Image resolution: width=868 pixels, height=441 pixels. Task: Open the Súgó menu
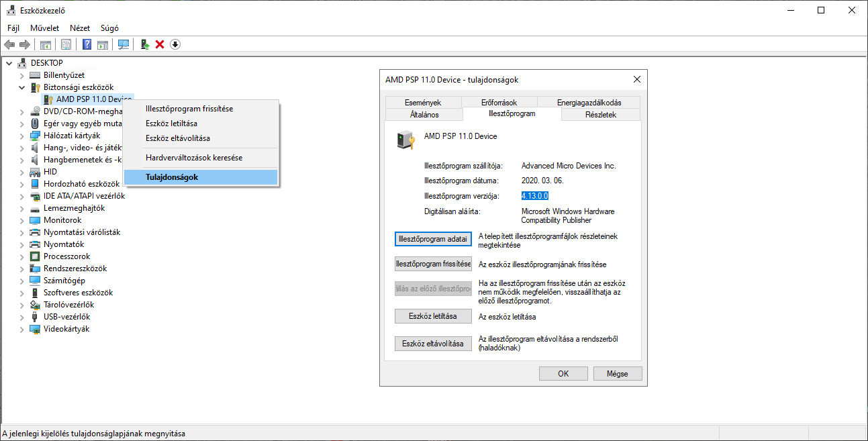click(109, 28)
